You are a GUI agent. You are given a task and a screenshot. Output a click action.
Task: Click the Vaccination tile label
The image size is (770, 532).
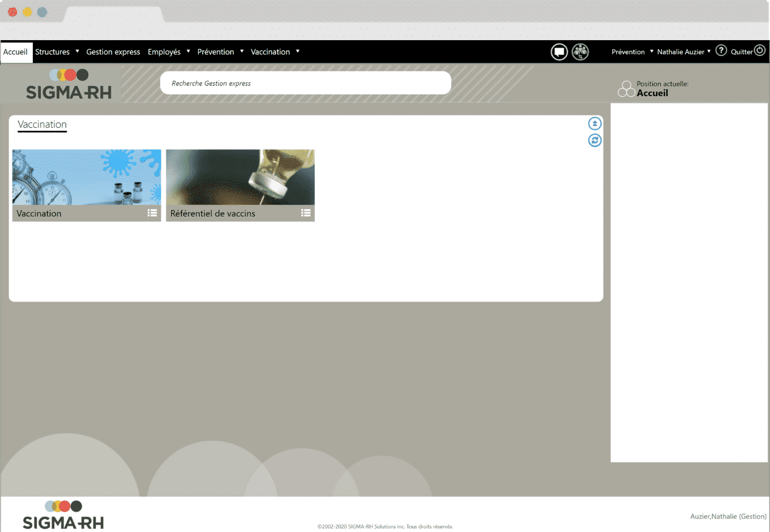[x=39, y=213]
